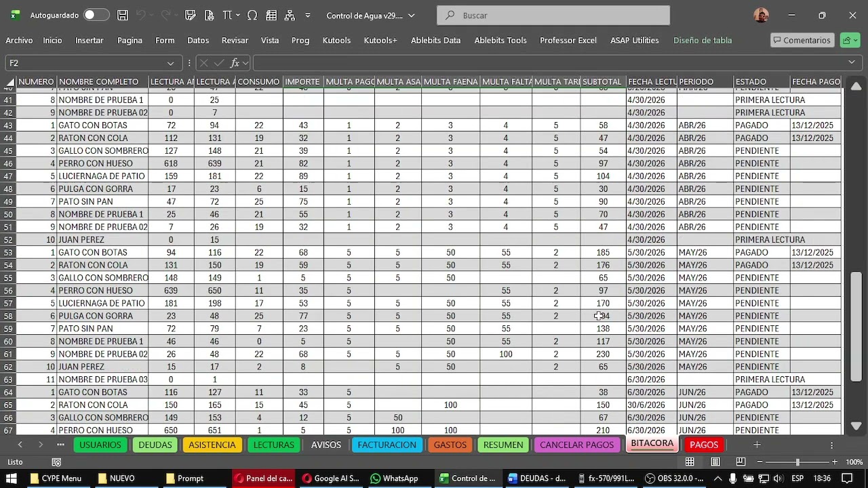
Task: Click the 100% zoom level
Action: (854, 462)
